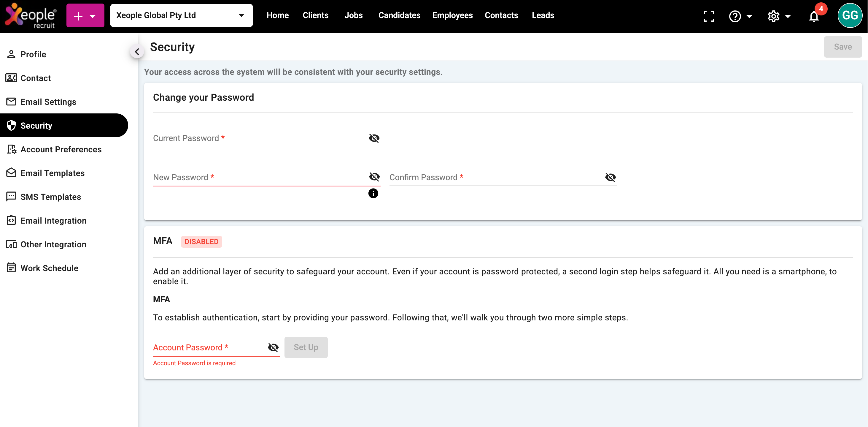Go to the Clients menu

(315, 15)
